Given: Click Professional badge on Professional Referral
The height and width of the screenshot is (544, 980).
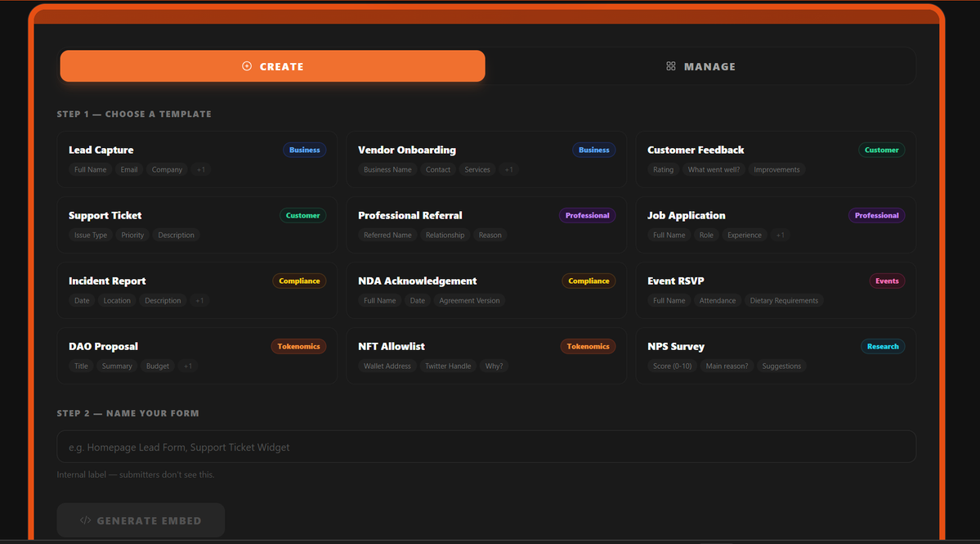Looking at the screenshot, I should point(587,215).
